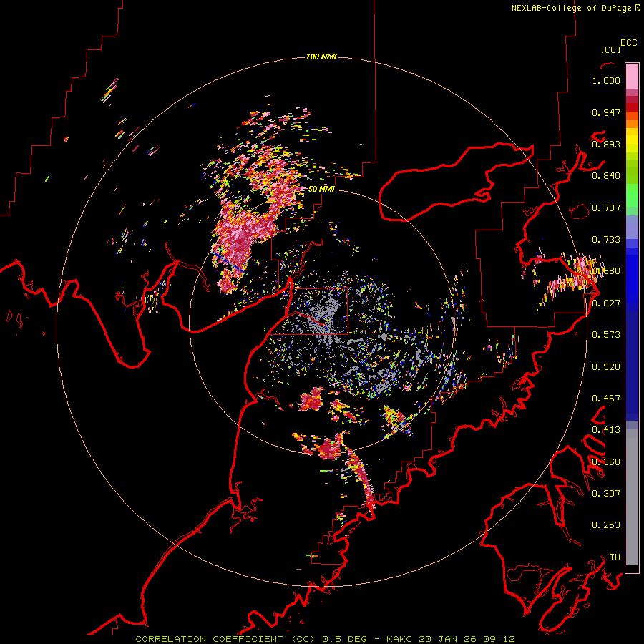Select the 100 NMI range ring label

(x=321, y=57)
